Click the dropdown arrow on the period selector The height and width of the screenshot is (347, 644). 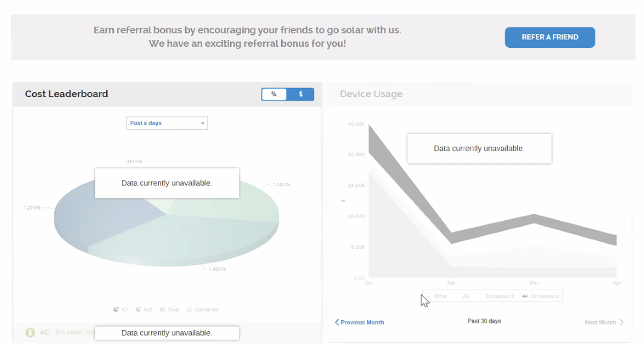pos(202,124)
